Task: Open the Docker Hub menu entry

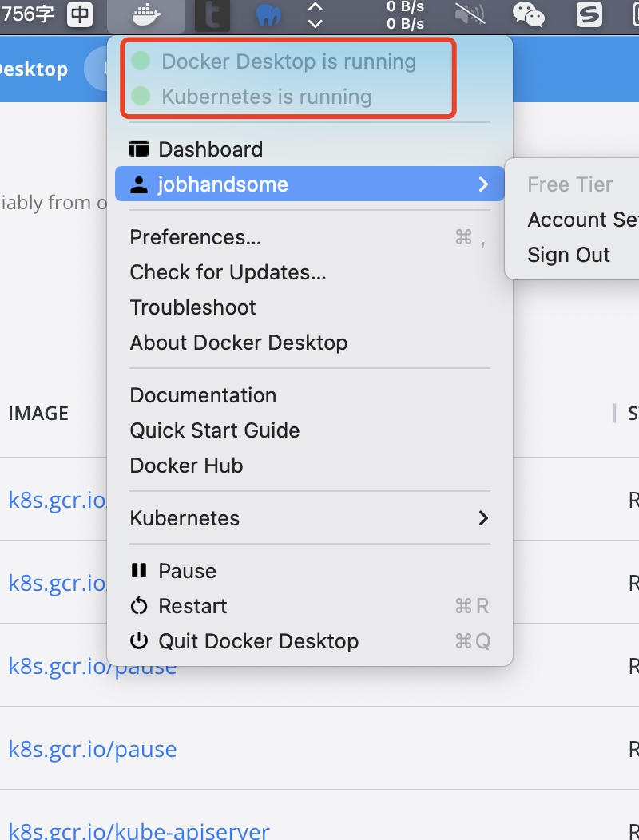Action: click(186, 465)
